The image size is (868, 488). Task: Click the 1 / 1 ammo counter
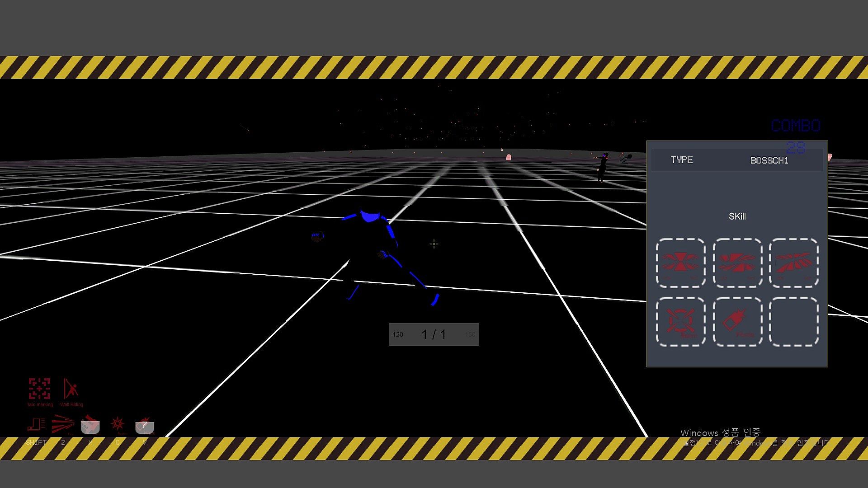coord(434,335)
